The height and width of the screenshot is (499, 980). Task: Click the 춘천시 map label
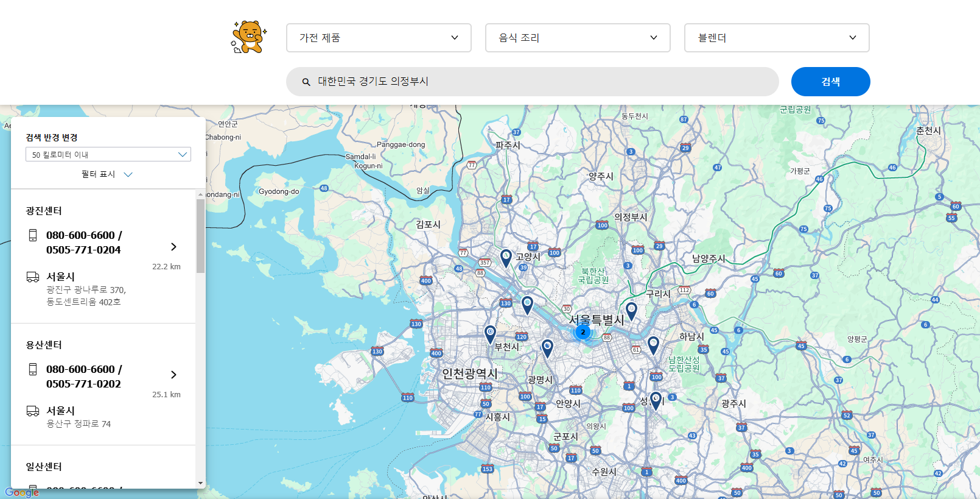coord(928,130)
